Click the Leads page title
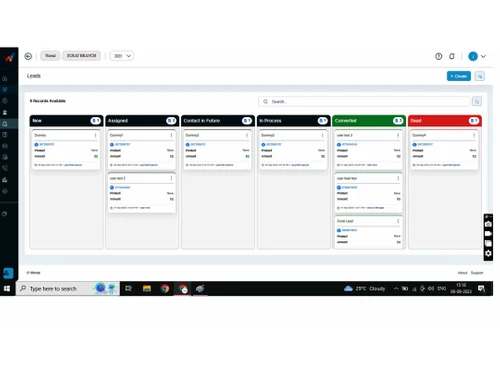Viewport: 500px width, 375px height. [x=34, y=76]
